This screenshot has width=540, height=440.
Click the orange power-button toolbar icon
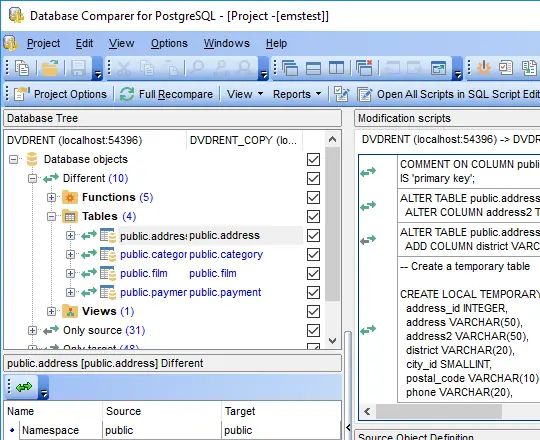pos(484,68)
